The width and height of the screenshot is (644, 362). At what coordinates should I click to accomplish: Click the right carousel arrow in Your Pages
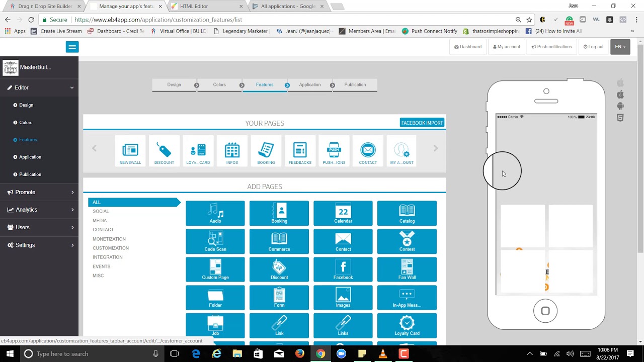pyautogui.click(x=436, y=148)
